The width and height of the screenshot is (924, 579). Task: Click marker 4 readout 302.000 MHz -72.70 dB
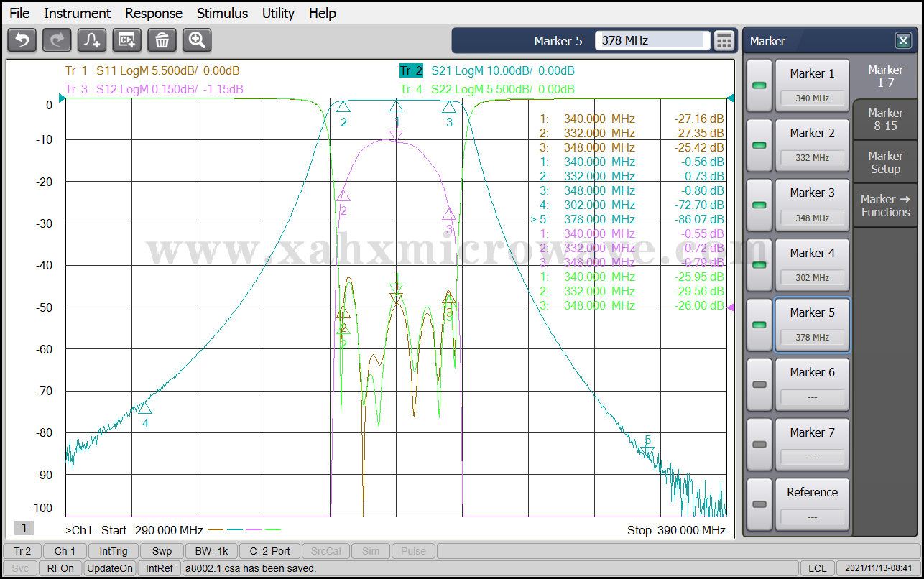click(x=632, y=205)
